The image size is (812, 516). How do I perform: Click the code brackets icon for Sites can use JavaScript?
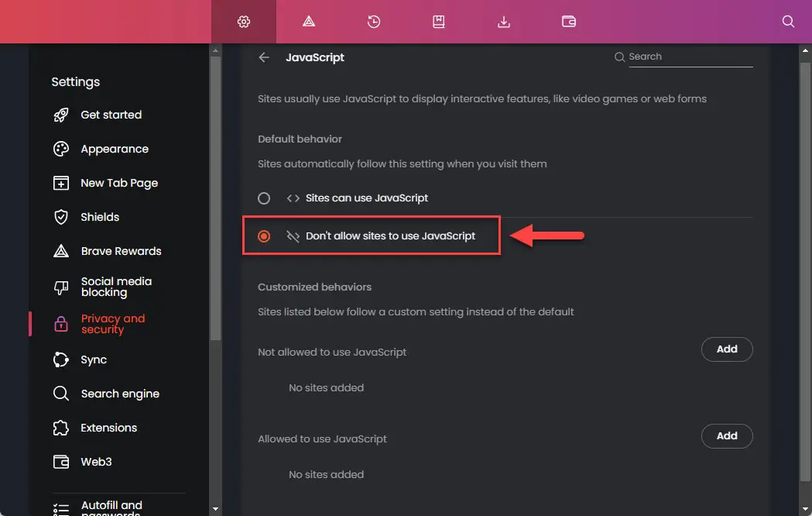[x=293, y=198]
